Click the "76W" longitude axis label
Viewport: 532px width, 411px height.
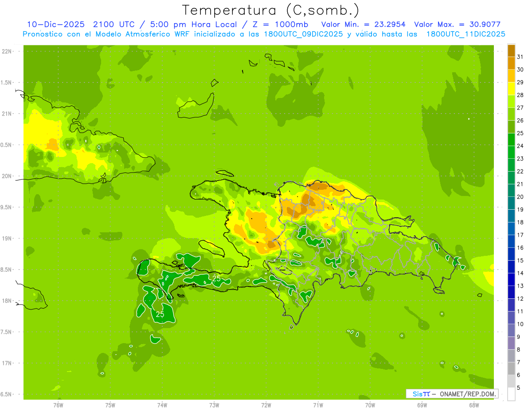coord(58,405)
